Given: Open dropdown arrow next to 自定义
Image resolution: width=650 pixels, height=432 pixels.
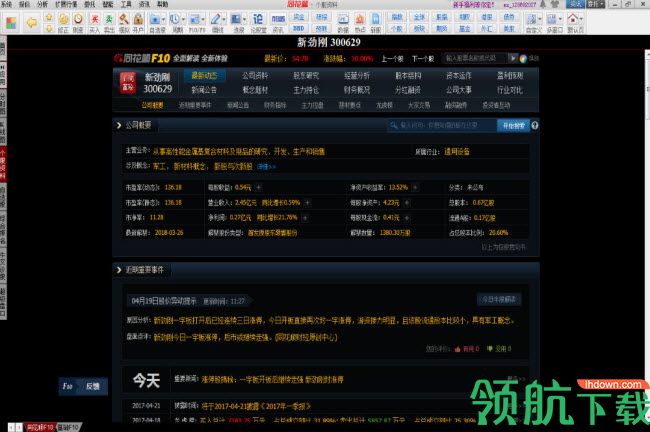Looking at the screenshot, I should coord(539,19).
